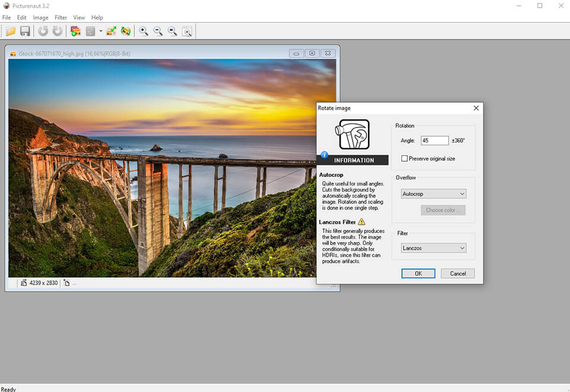This screenshot has width=570, height=392.
Task: Enable Preserve original size
Action: (404, 158)
